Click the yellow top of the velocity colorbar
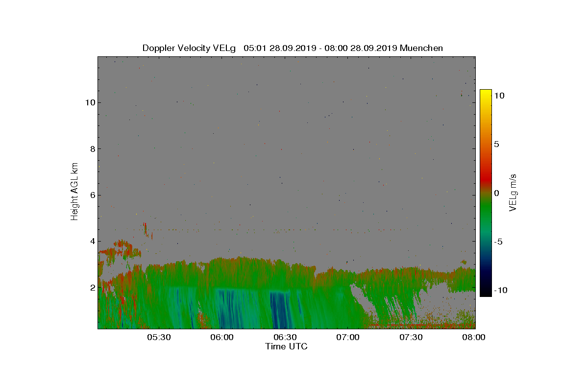 486,94
